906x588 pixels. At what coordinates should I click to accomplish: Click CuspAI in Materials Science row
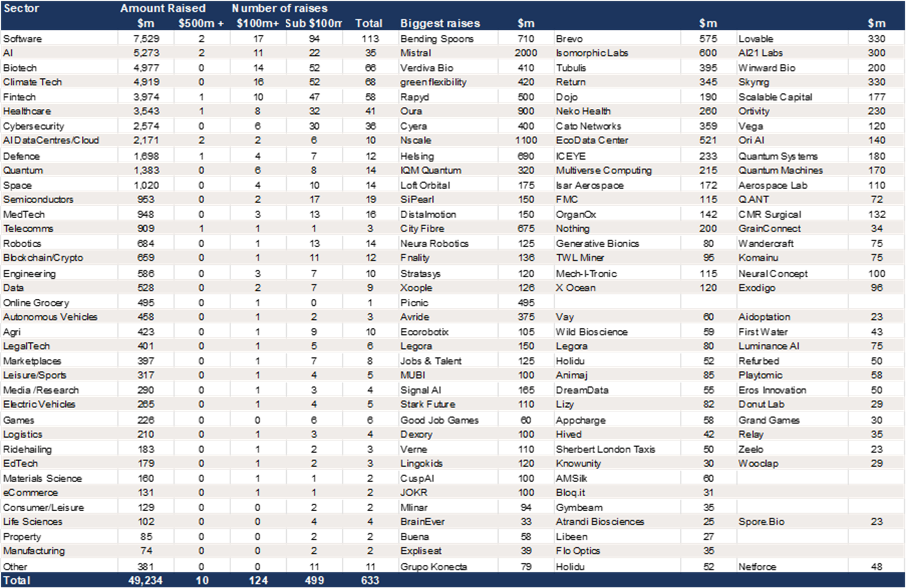pos(417,479)
